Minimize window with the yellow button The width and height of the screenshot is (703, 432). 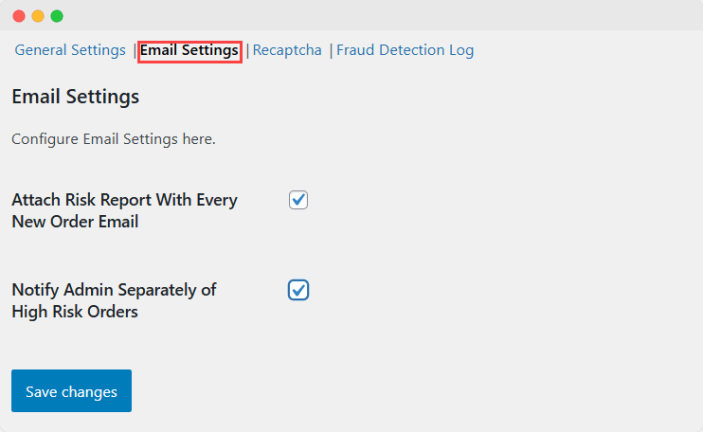(x=38, y=16)
